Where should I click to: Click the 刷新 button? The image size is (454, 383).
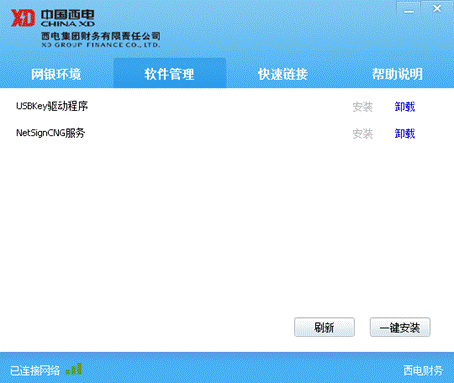click(x=324, y=327)
